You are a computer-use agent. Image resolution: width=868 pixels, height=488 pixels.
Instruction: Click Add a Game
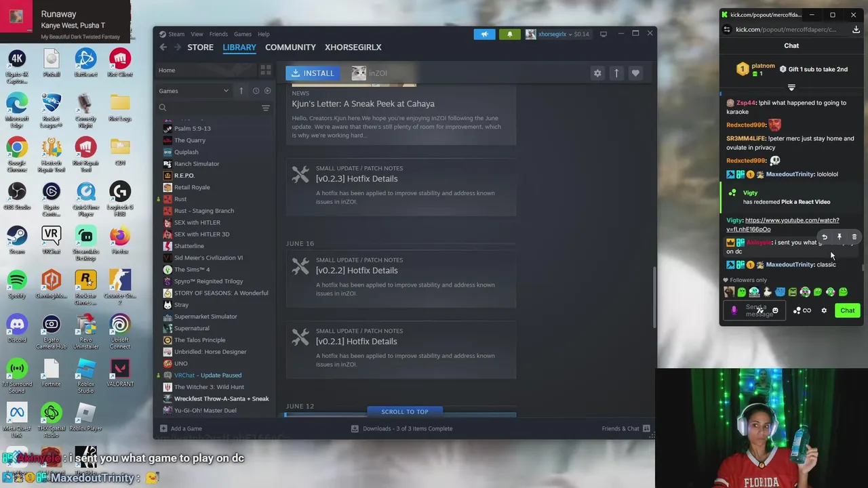coord(180,428)
